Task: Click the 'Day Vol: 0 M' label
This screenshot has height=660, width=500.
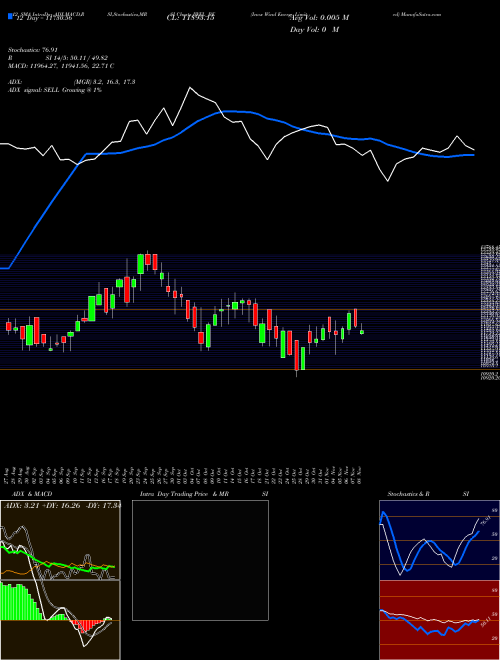Action: click(314, 30)
